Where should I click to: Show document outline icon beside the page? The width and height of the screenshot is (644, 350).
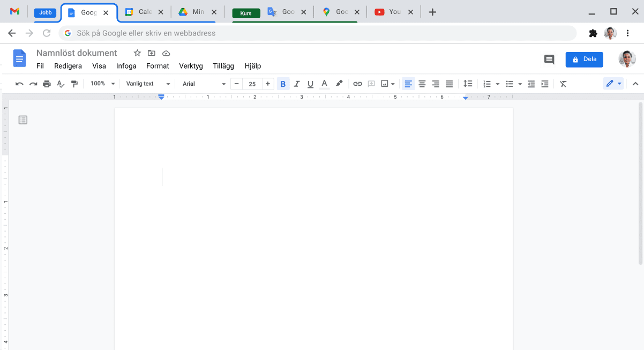tap(23, 120)
